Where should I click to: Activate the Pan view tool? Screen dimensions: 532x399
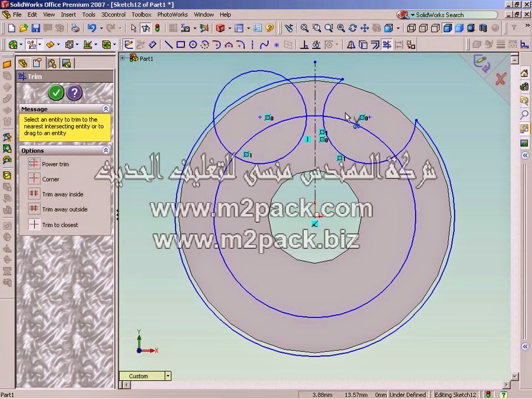tap(365, 28)
